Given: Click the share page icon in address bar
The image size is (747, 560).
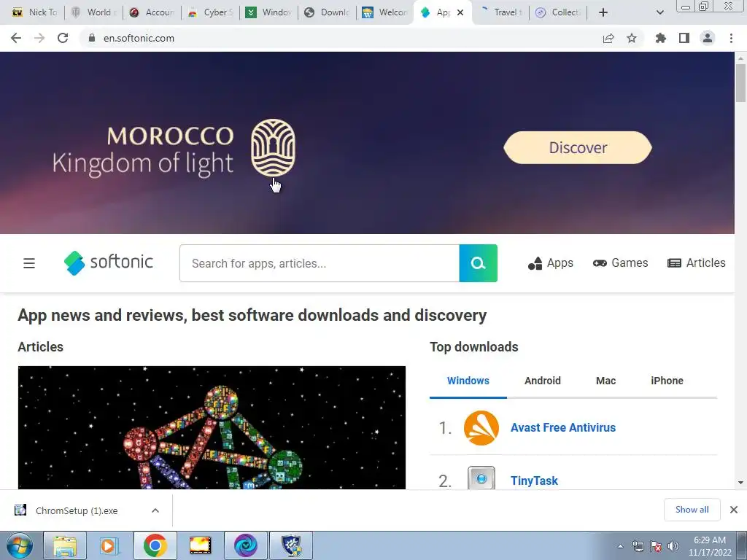Looking at the screenshot, I should 608,38.
